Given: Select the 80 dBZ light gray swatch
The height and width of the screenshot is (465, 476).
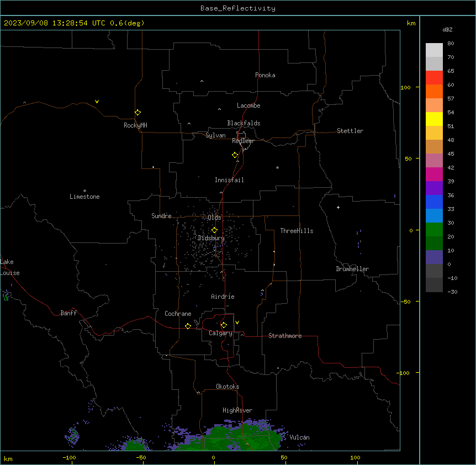Looking at the screenshot, I should (x=434, y=50).
